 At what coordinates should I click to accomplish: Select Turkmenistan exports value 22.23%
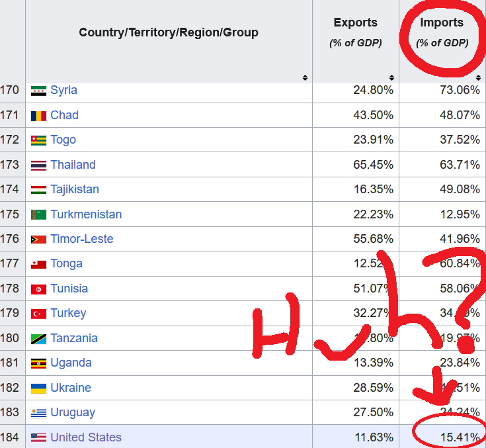click(x=373, y=214)
